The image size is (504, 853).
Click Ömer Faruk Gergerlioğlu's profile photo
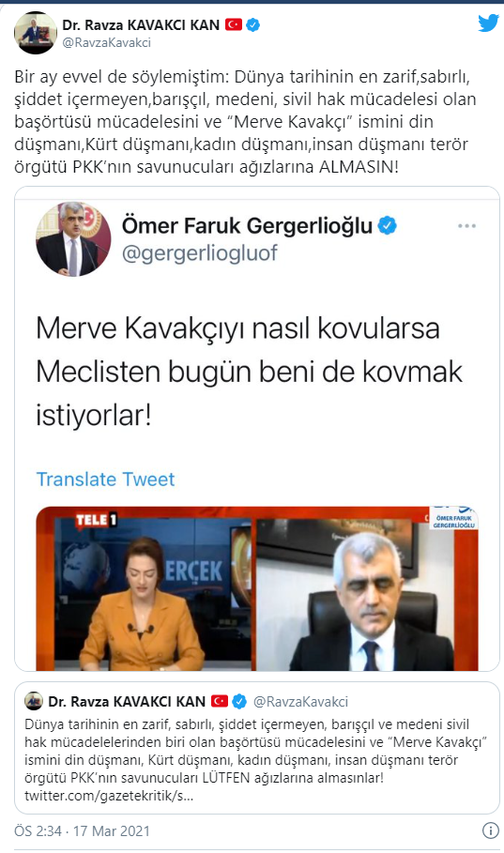click(x=73, y=239)
